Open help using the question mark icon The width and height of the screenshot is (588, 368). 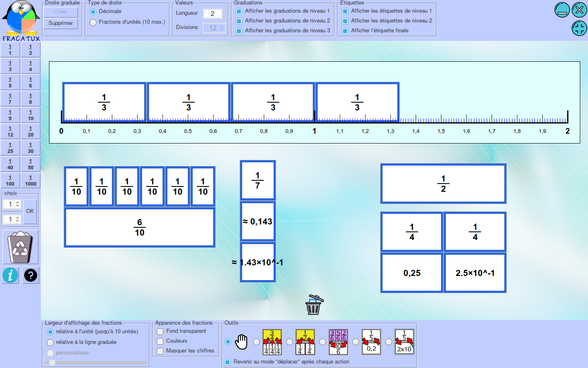pyautogui.click(x=30, y=275)
